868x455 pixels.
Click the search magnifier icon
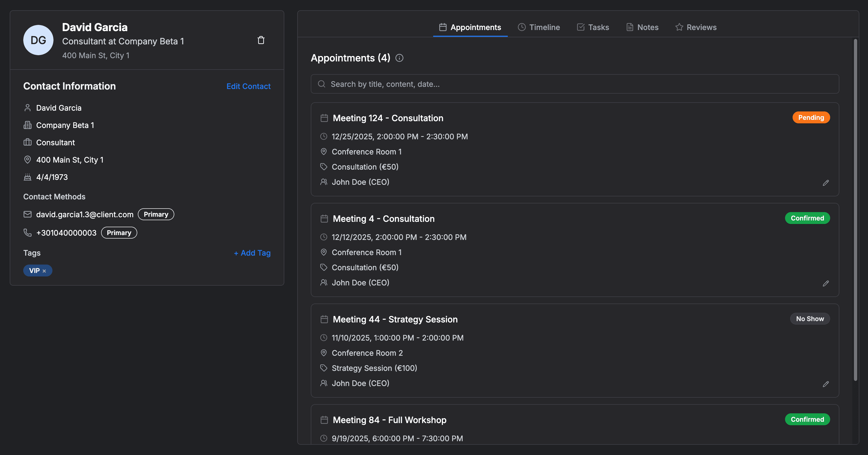321,84
